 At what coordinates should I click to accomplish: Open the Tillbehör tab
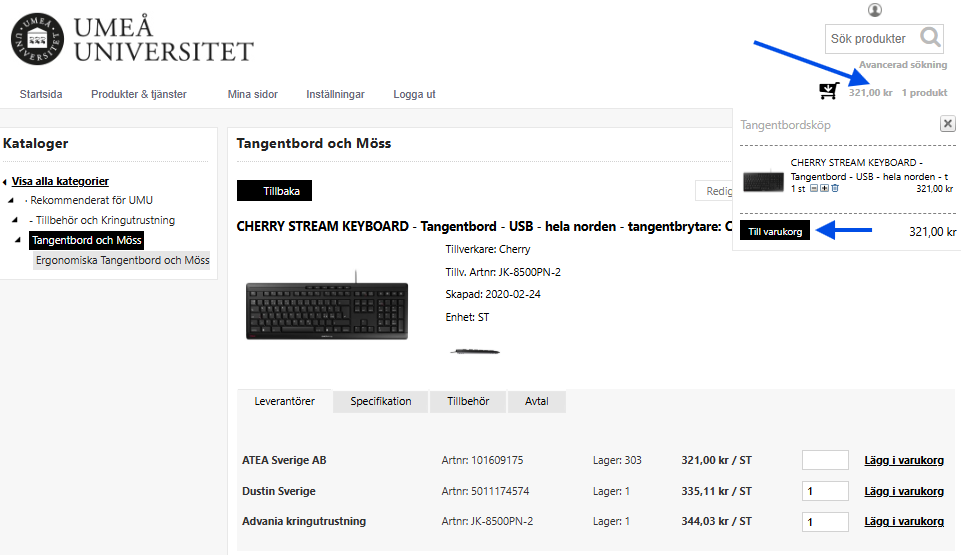tap(468, 401)
